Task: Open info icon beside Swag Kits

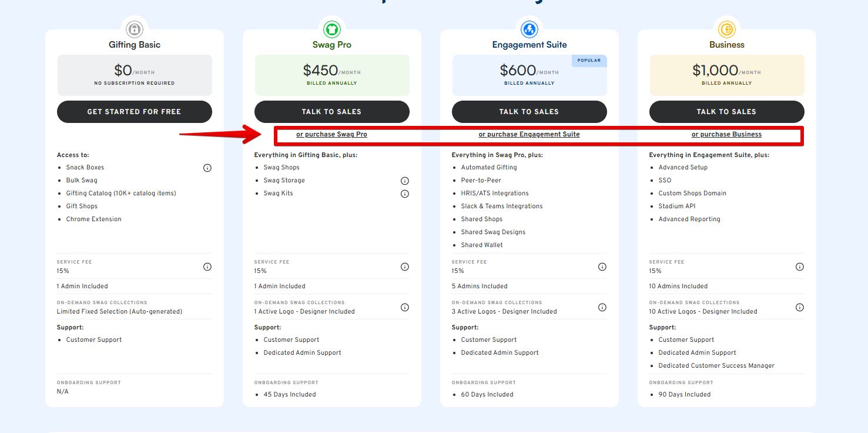Action: tap(405, 194)
